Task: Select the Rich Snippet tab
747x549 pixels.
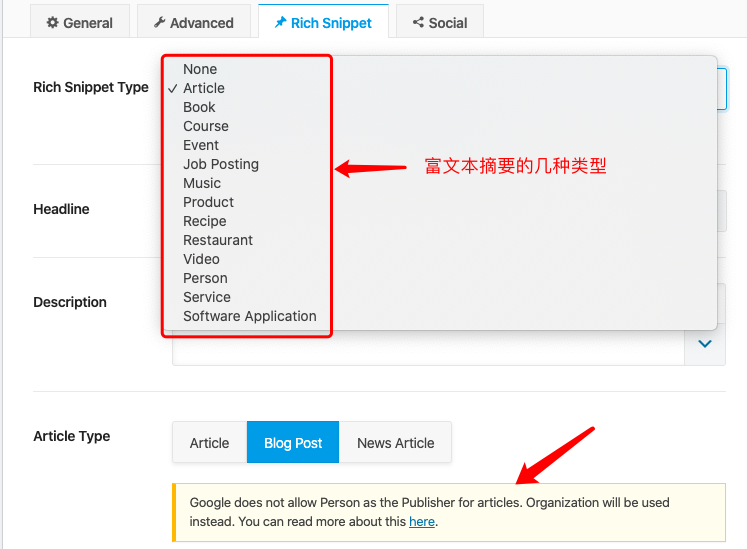Action: coord(323,21)
